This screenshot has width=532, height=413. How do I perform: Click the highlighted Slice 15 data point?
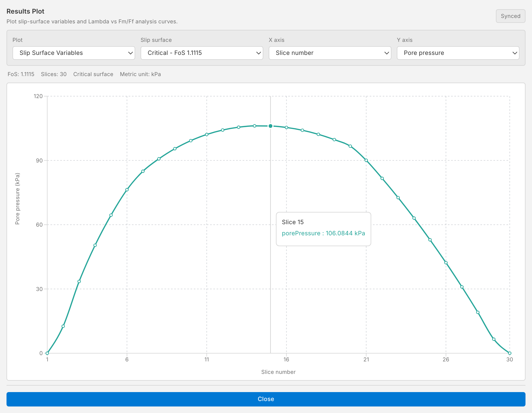click(x=271, y=126)
